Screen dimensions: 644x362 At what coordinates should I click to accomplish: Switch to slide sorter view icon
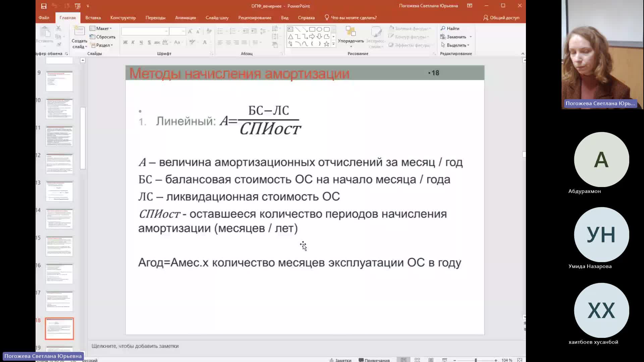417,360
